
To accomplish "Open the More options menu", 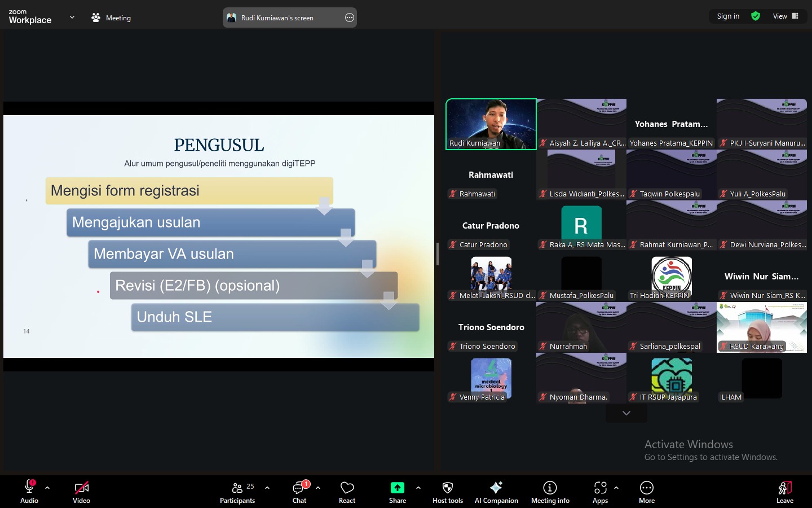I will pyautogui.click(x=647, y=488).
